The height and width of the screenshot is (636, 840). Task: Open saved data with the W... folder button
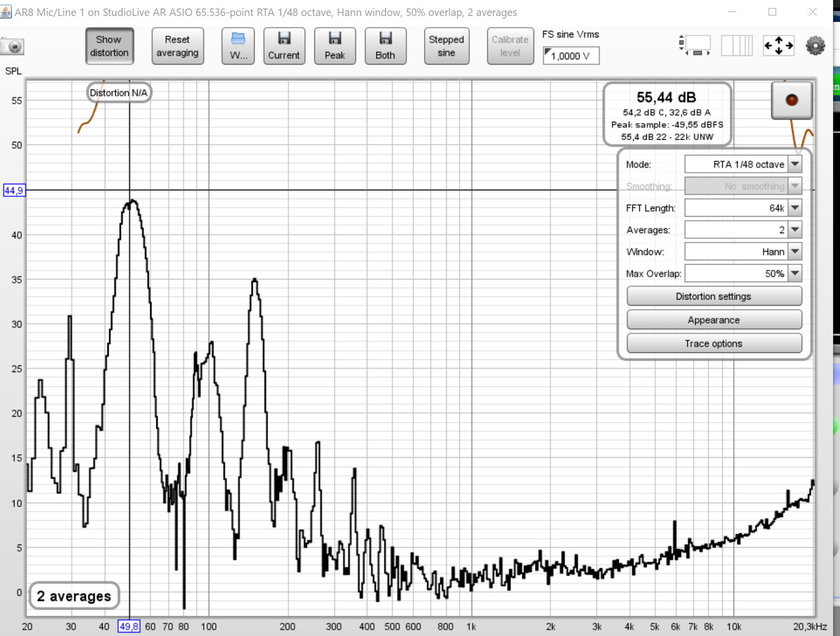[238, 46]
